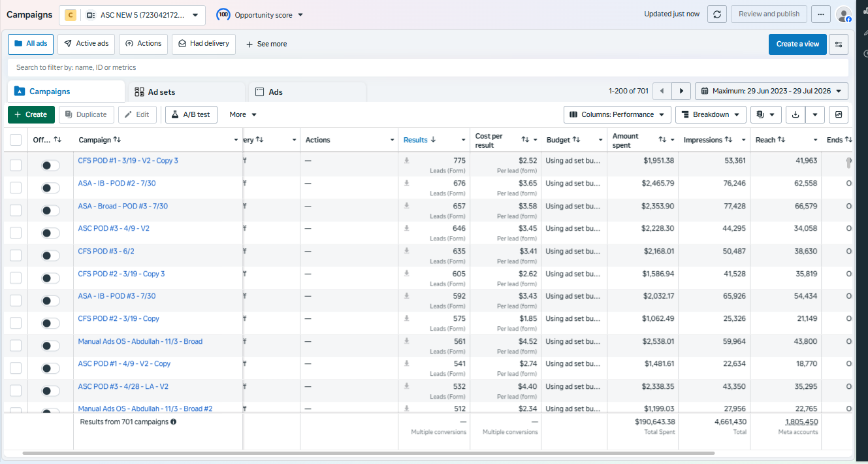Go to the next results page arrow
Viewport: 868px width, 464px height.
[682, 91]
